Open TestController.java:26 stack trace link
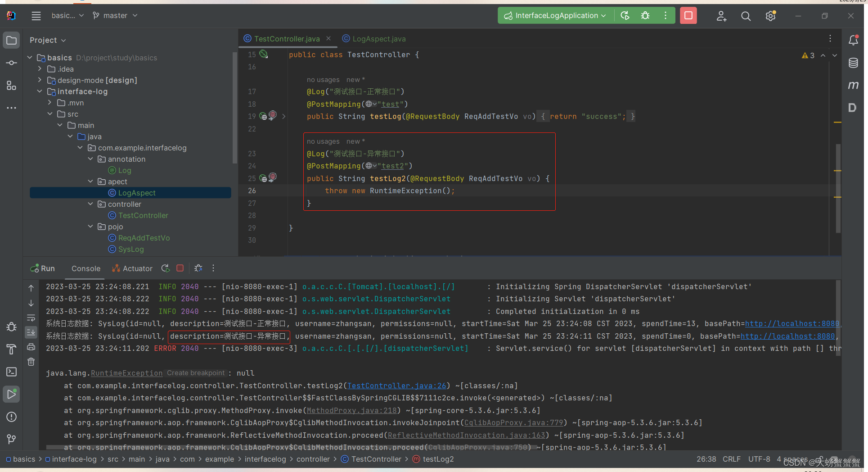Viewport: 868px width, 472px height. (396, 386)
